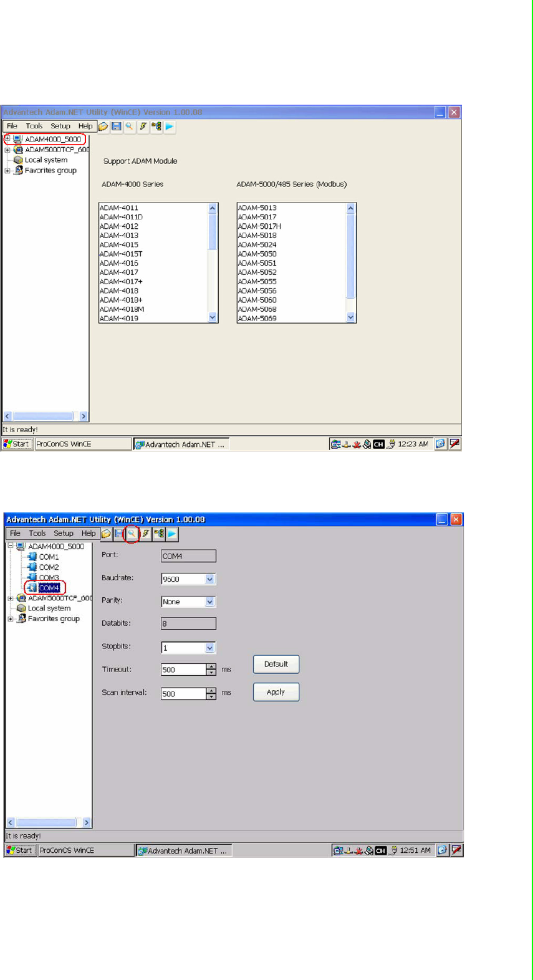The width and height of the screenshot is (533, 980).
Task: Click the search magnifier icon above the Port field
Action: click(x=132, y=534)
